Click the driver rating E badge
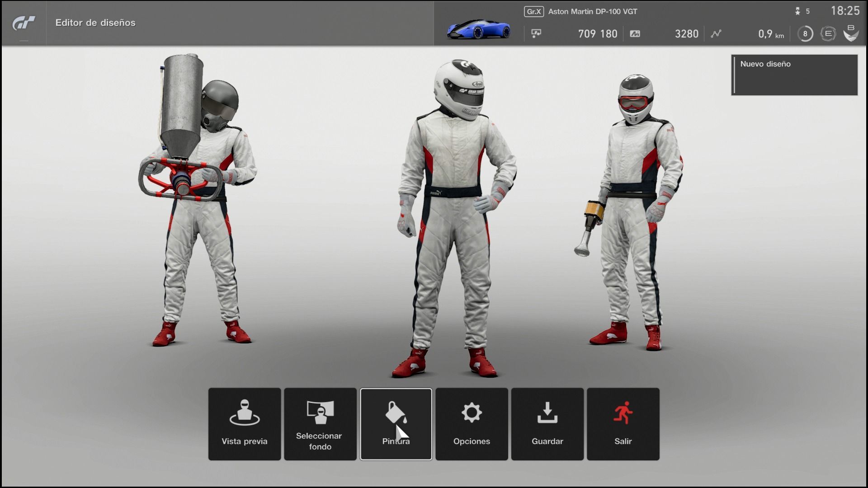Screen dimensions: 868x488 (x=828, y=33)
